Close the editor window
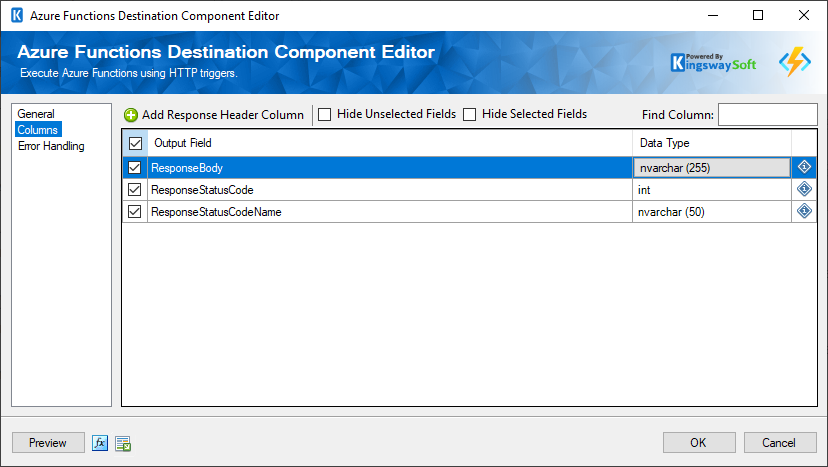The height and width of the screenshot is (467, 828). tap(804, 15)
